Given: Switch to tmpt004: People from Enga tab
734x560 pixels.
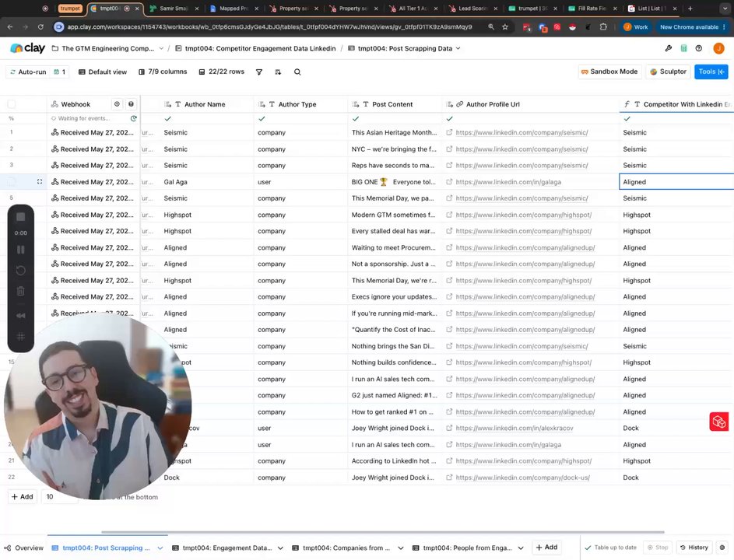Looking at the screenshot, I should tap(462, 548).
